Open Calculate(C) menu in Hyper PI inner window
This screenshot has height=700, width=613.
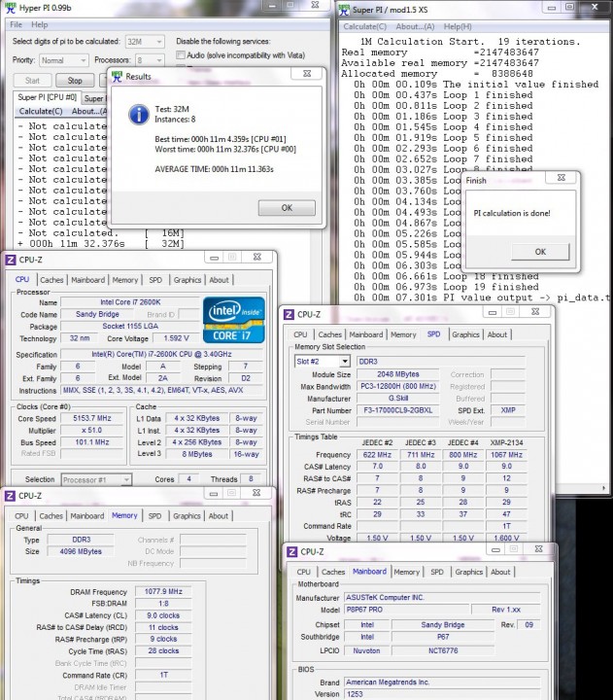tap(41, 111)
